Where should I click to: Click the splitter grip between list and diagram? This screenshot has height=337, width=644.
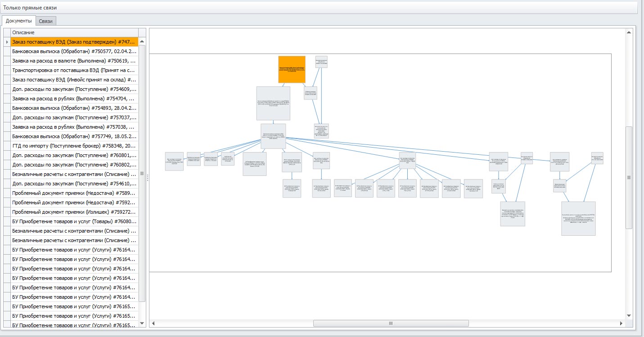[x=147, y=177]
